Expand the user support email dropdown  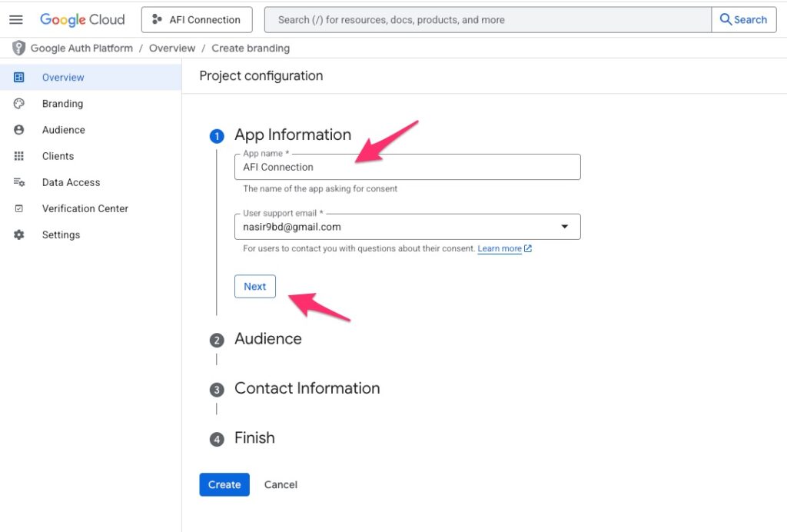[x=565, y=227]
